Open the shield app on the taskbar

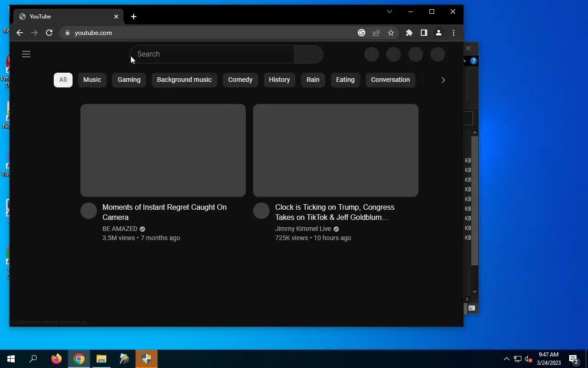pyautogui.click(x=147, y=359)
